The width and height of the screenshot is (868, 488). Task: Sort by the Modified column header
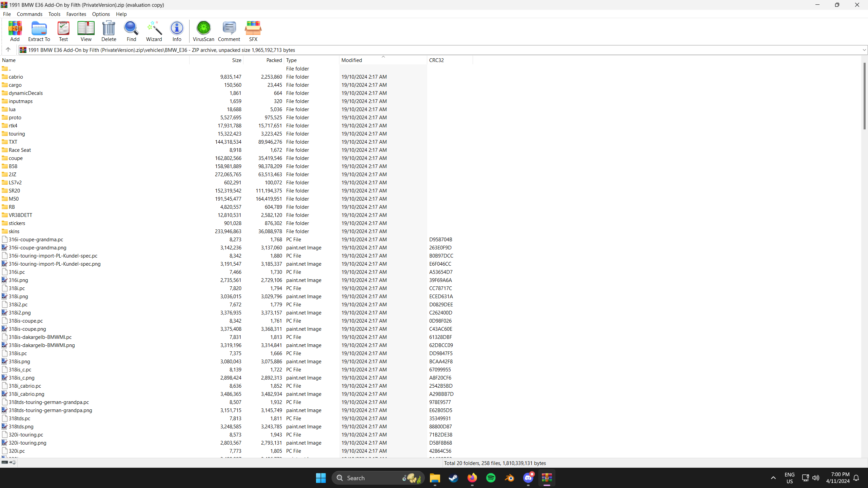pos(383,60)
